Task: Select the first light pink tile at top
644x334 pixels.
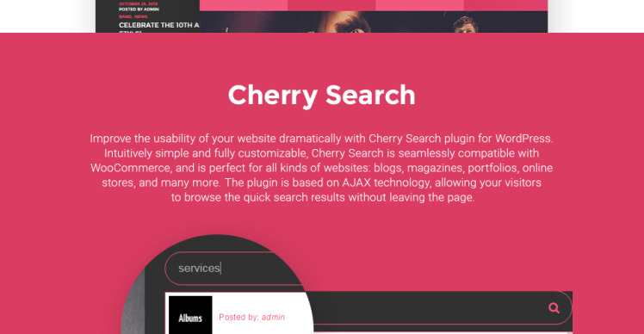Action: pos(244,5)
